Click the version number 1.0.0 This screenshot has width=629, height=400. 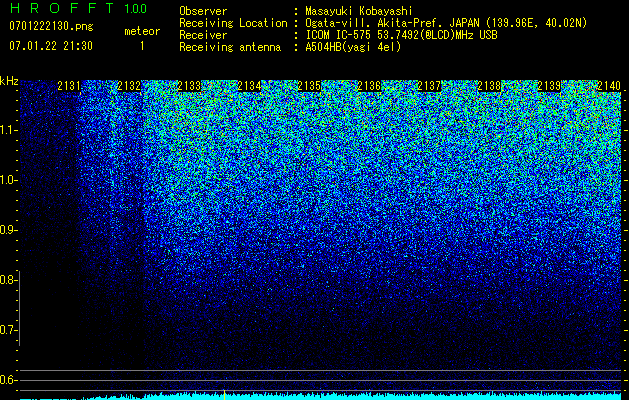pos(135,8)
